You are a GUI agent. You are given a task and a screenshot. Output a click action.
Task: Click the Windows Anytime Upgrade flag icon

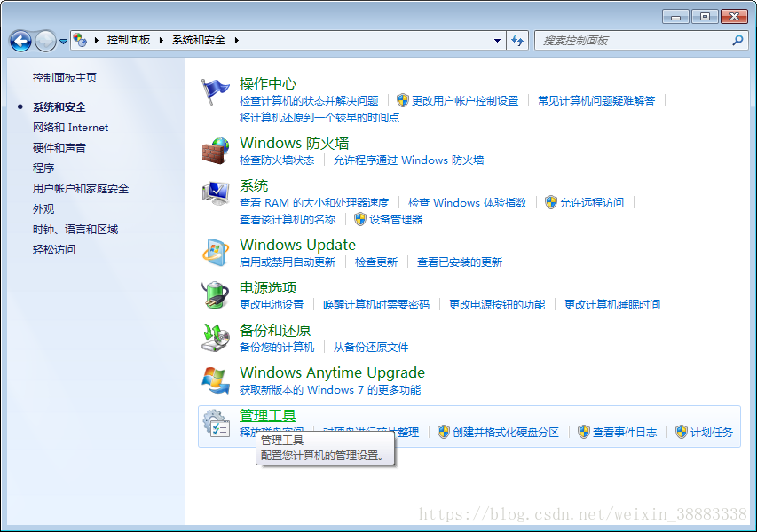[216, 380]
